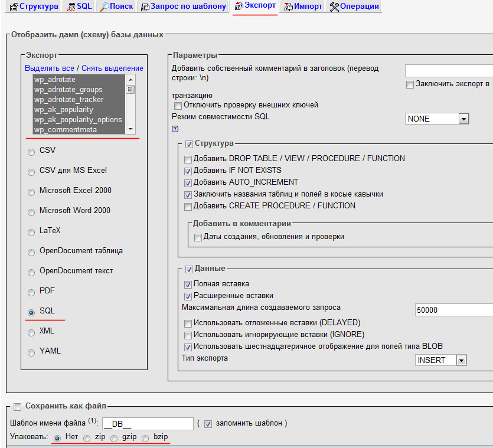
Task: Toggle Полная вставка checkbox
Action: coord(188,285)
